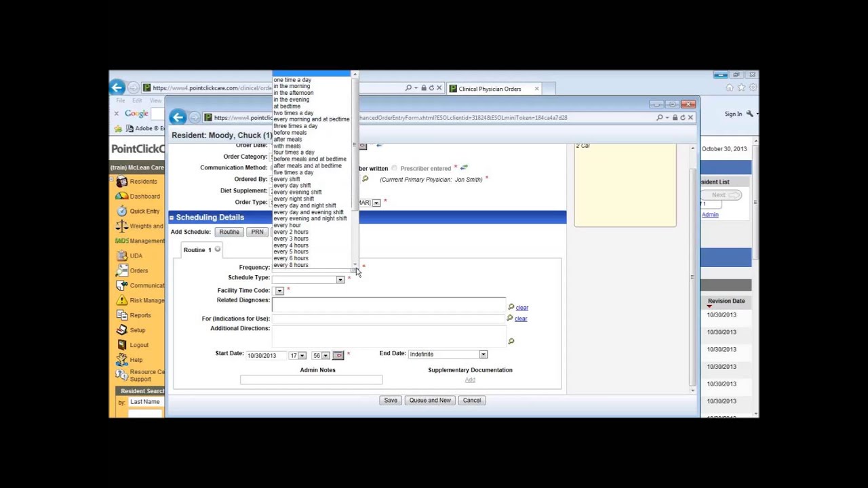
Task: Open the browser home icon
Action: click(730, 87)
